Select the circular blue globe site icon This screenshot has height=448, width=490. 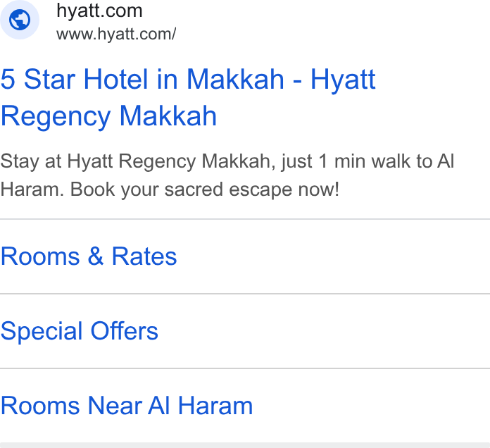20,20
